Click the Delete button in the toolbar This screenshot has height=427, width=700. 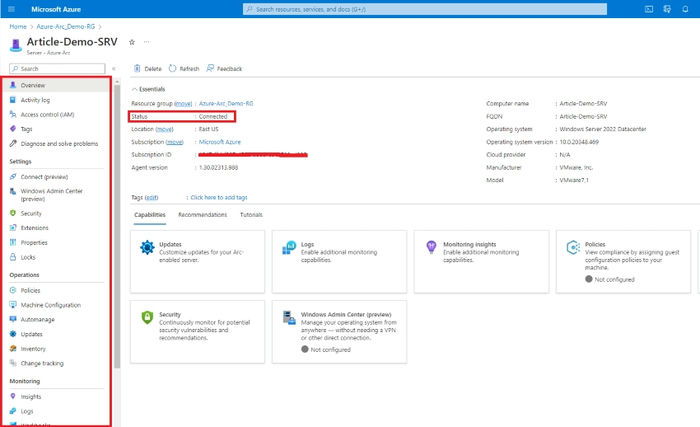point(148,68)
